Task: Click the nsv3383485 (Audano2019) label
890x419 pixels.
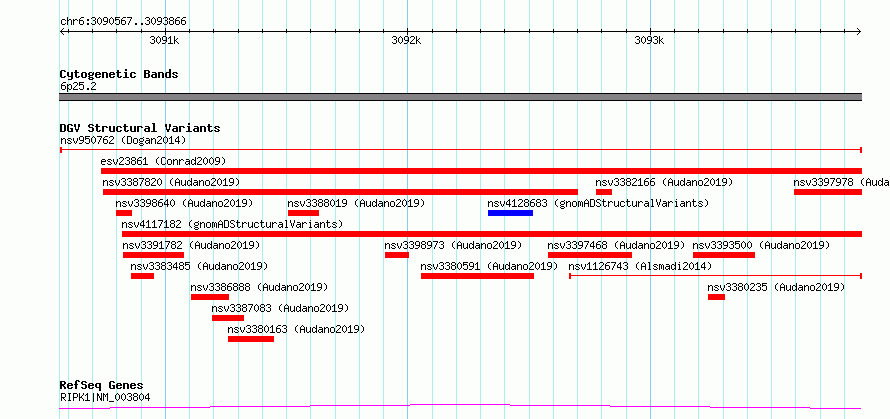Action: coord(199,266)
